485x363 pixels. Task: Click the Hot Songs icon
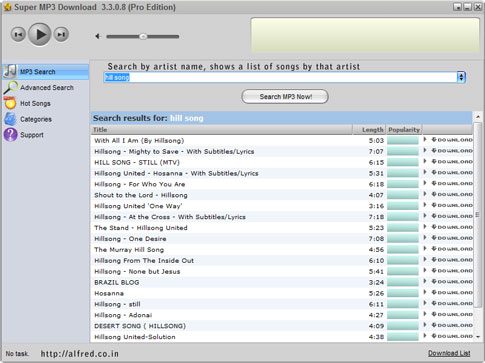[10, 103]
